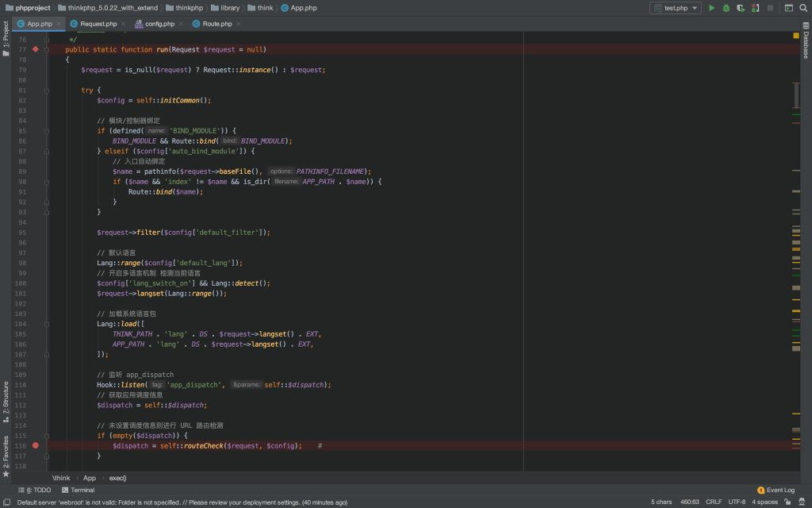Collapse the try block at line 81
This screenshot has width=812, height=508.
48,90
